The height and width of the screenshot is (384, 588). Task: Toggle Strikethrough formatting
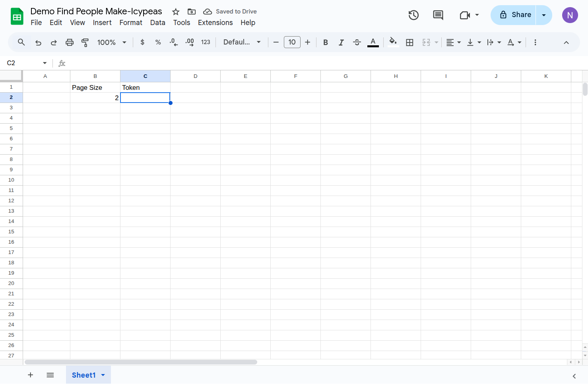pyautogui.click(x=357, y=43)
